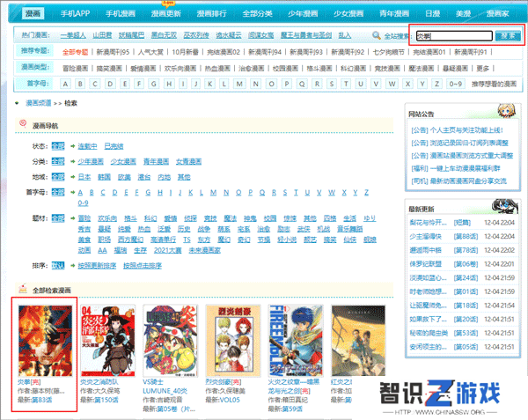Open the FIRE EMBLEM 火炎之纹章 cover thumbnail
Image resolution: width=528 pixels, height=420 pixels.
[x=296, y=341]
